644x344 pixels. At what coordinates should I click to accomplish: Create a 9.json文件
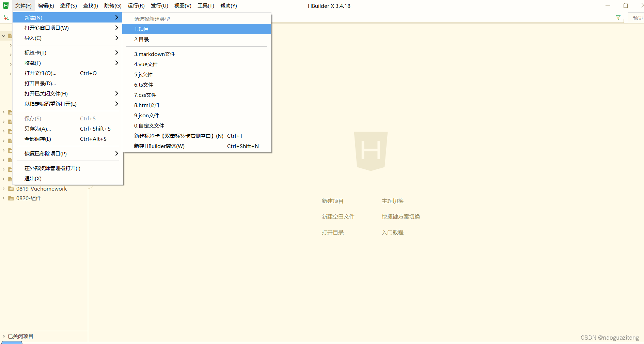click(197, 115)
